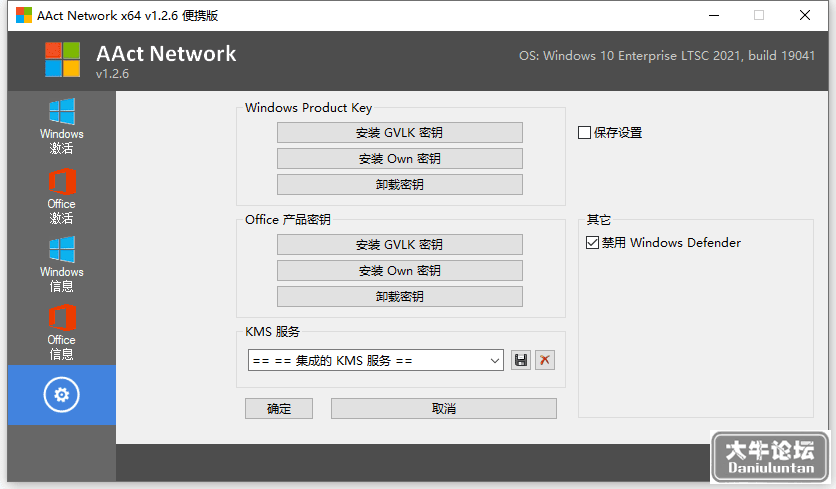
Task: Open the Windows 激活 sidebar section
Action: (x=62, y=126)
